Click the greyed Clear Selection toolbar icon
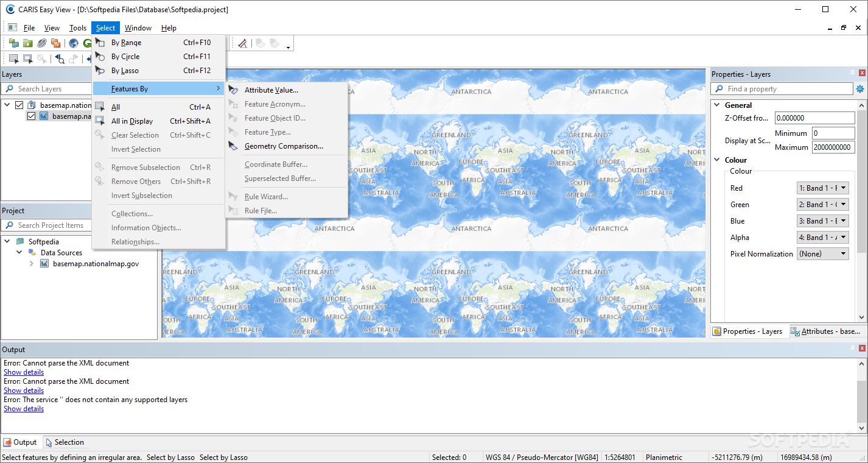 [41, 58]
